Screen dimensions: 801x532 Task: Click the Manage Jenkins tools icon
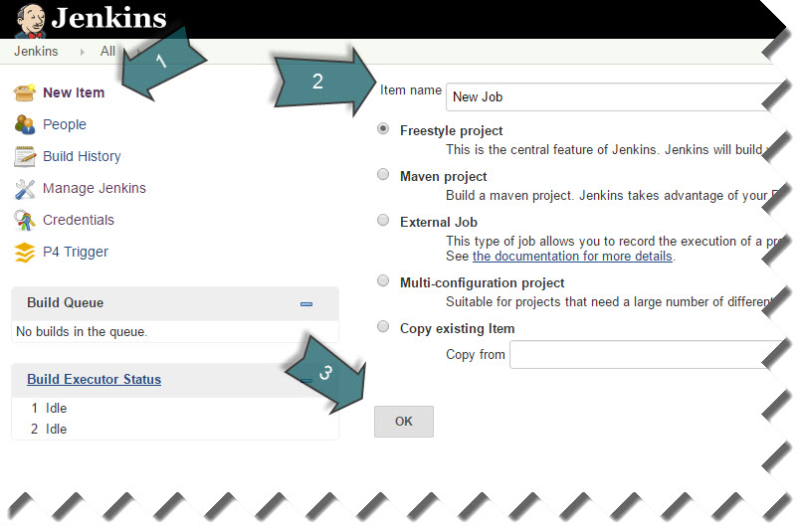[x=24, y=188]
